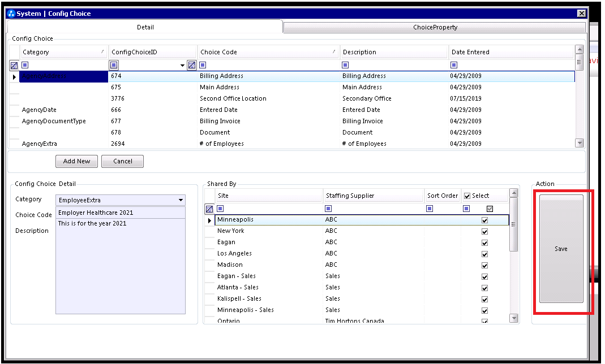Viewport: 605px width, 364px height.
Task: Switch to the Detail tab
Action: coord(145,27)
